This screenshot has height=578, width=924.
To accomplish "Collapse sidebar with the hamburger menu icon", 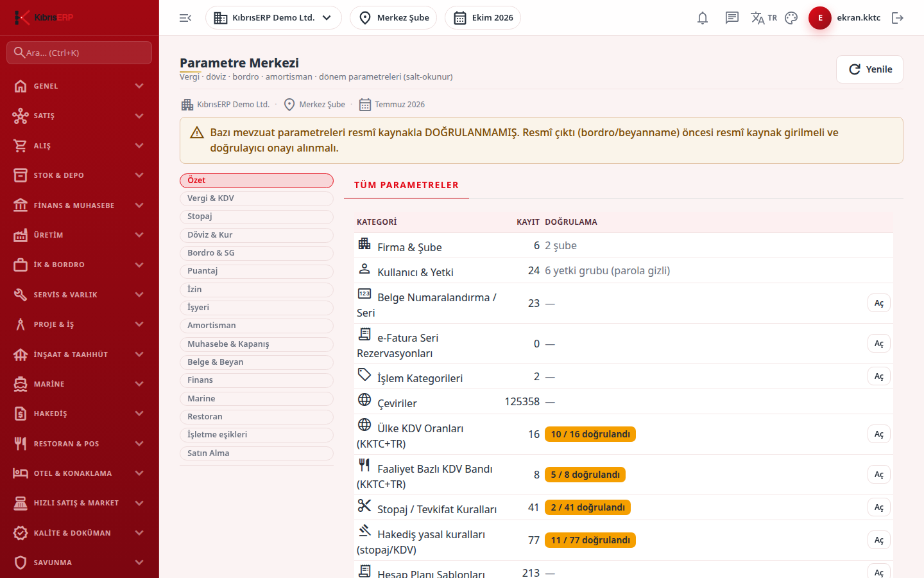I will click(x=185, y=18).
